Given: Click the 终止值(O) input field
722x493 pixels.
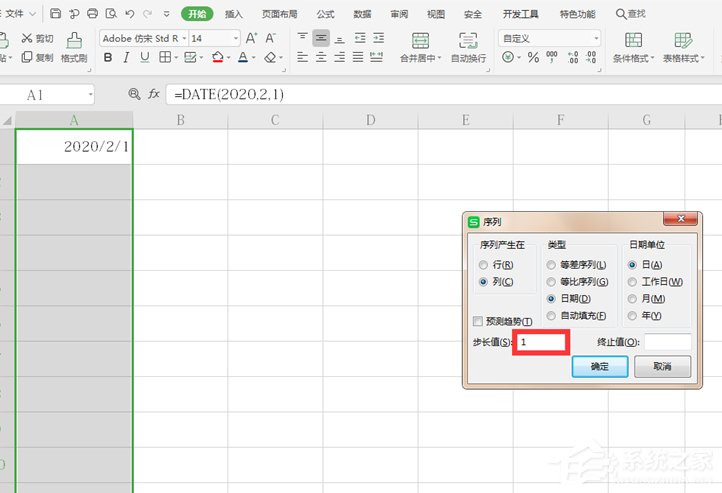Looking at the screenshot, I should [667, 342].
